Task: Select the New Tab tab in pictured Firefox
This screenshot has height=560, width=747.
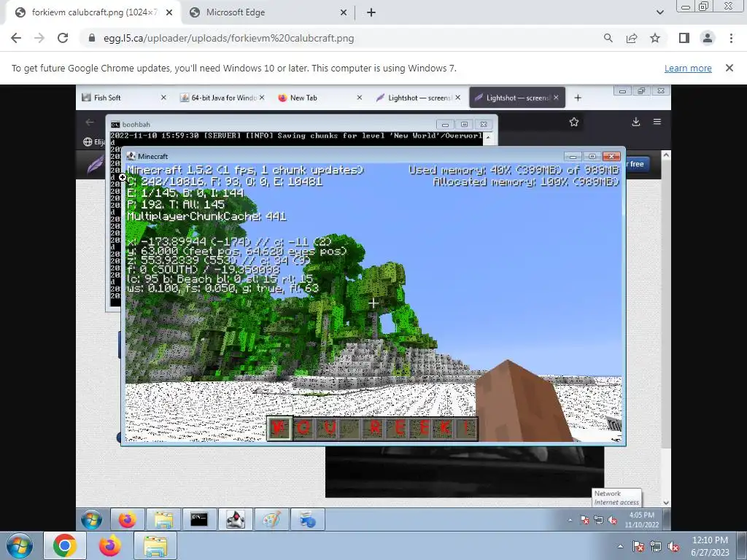Action: coord(321,98)
